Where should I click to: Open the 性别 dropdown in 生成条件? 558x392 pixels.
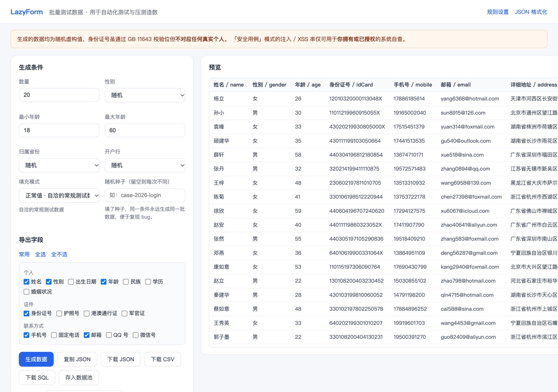(145, 95)
